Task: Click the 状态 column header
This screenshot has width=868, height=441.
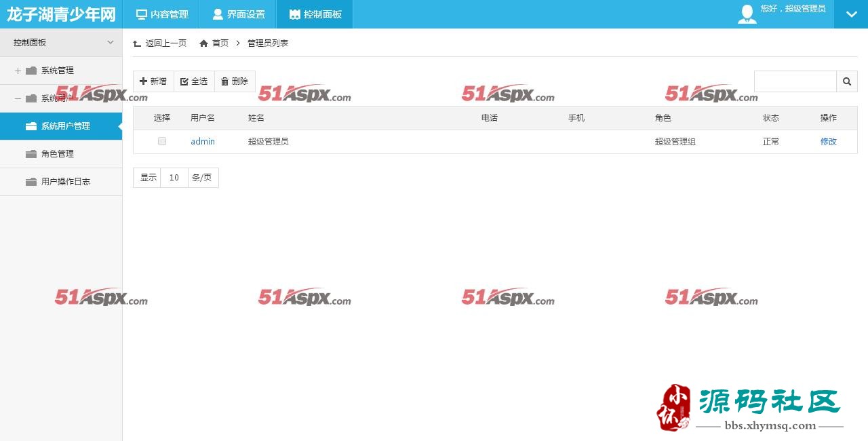Action: tap(771, 117)
